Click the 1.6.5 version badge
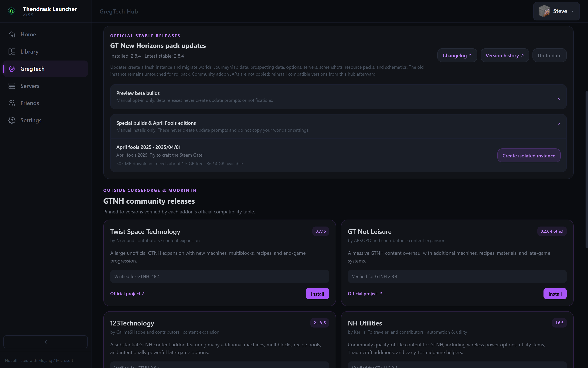This screenshot has width=588, height=368. tap(559, 323)
